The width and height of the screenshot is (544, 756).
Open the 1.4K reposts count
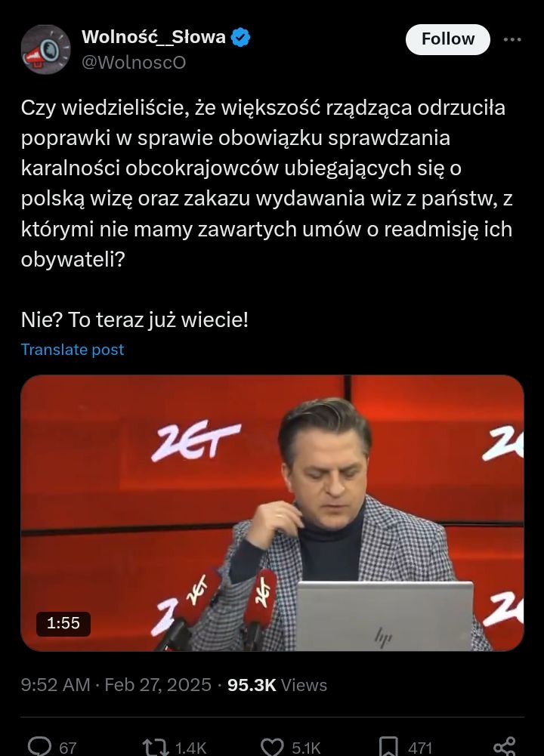pos(190,748)
